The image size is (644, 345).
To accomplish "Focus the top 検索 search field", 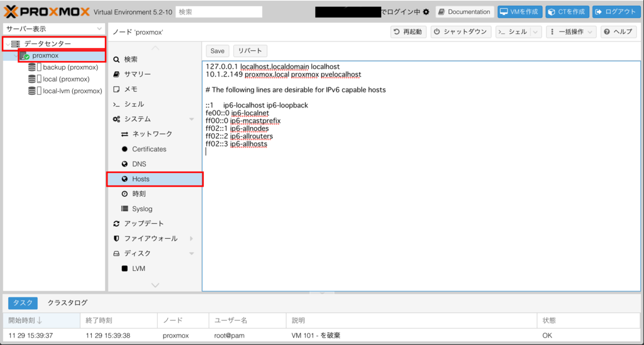I will point(219,12).
